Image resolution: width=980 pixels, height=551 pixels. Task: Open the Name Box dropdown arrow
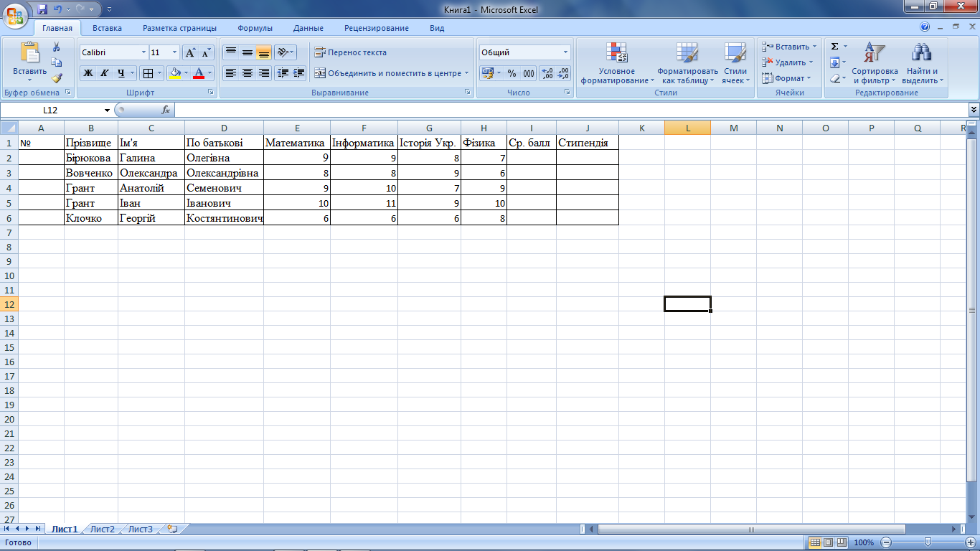[108, 110]
